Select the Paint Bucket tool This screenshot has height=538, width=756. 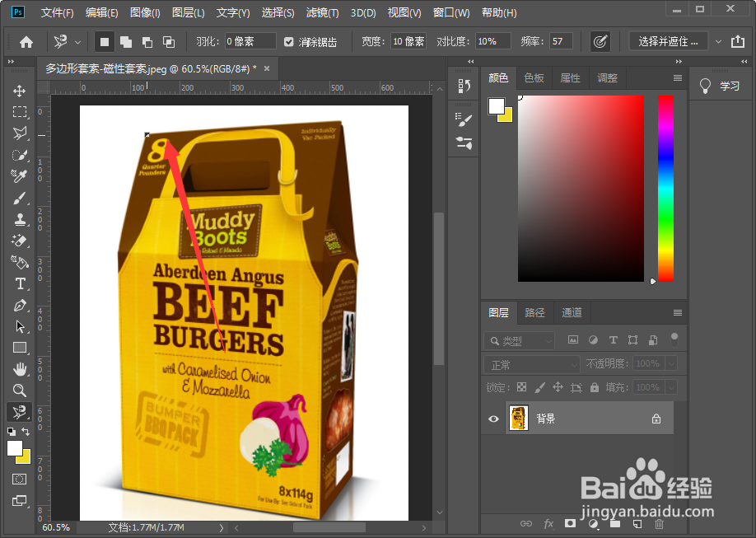[x=19, y=262]
